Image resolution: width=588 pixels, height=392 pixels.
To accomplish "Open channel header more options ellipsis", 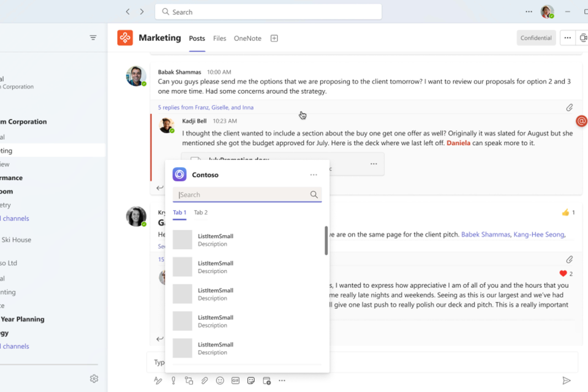I will point(567,38).
